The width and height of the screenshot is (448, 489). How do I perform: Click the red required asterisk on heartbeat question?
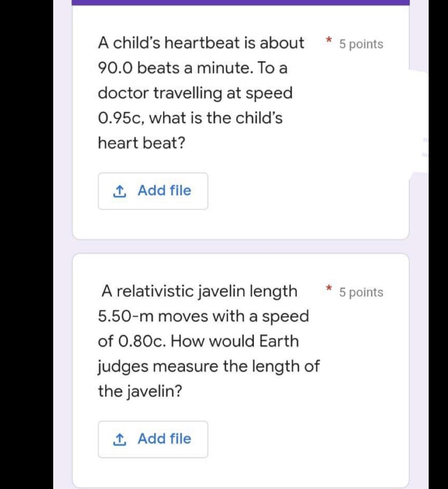point(329,39)
